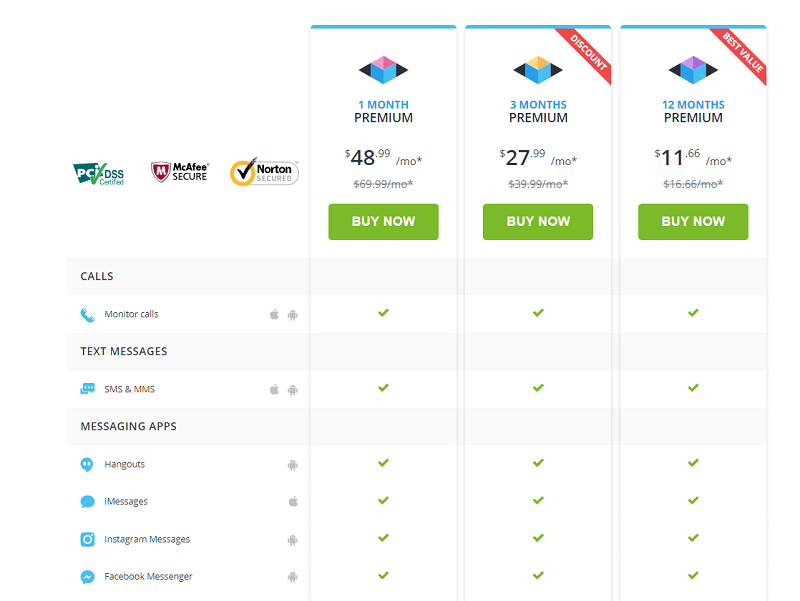Click the 12 Months Premium cube logo
800x601 pixels.
pos(693,69)
